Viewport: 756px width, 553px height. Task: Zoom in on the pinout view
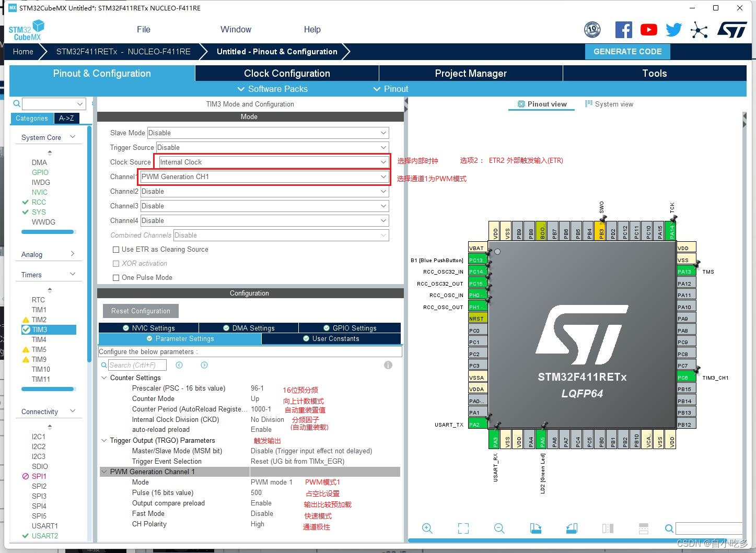(427, 528)
